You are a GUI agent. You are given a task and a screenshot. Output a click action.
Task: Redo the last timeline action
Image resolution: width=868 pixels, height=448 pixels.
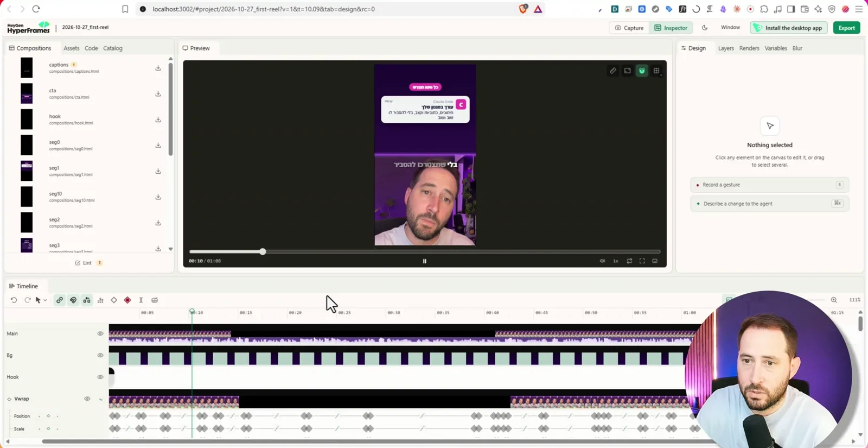coord(27,300)
